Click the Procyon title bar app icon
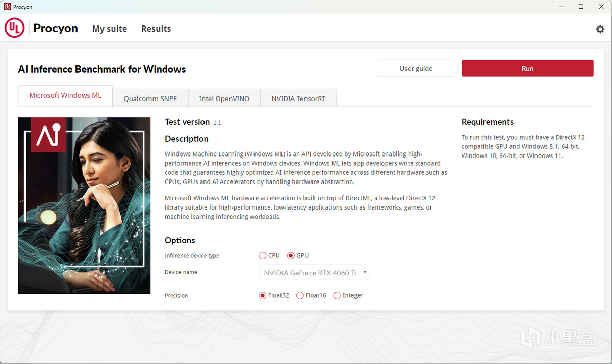 pyautogui.click(x=7, y=7)
